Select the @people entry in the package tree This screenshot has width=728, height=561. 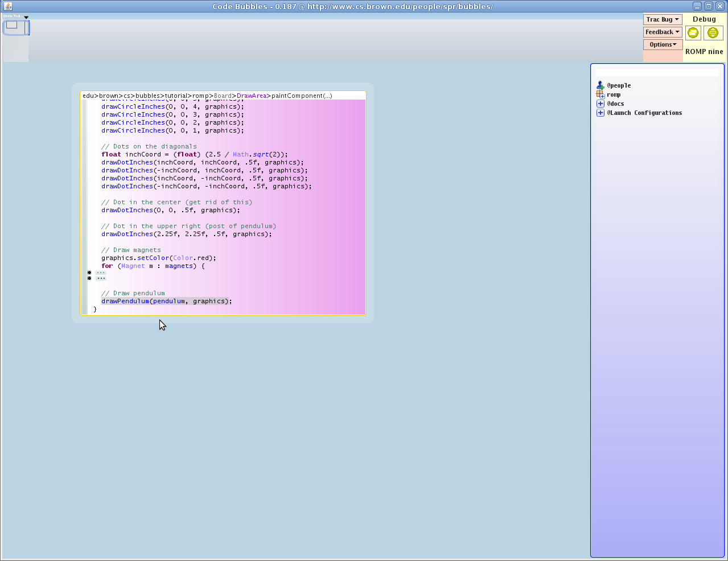(619, 85)
